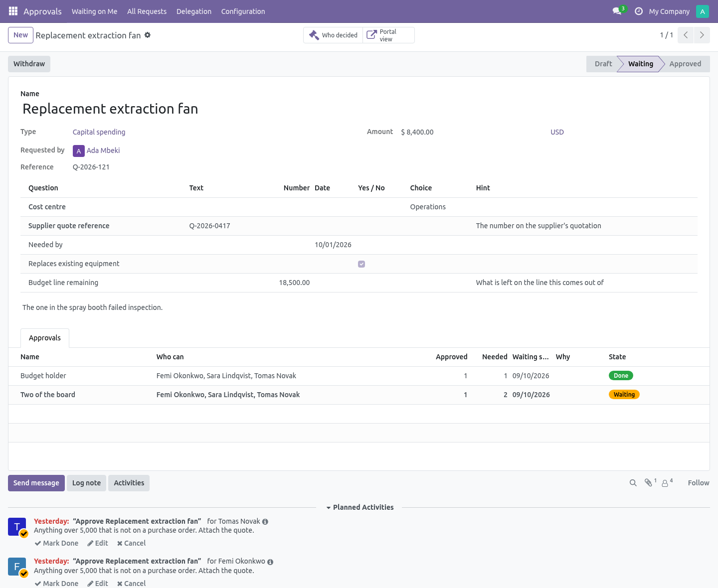Open the Delegation menu

pyautogui.click(x=194, y=11)
